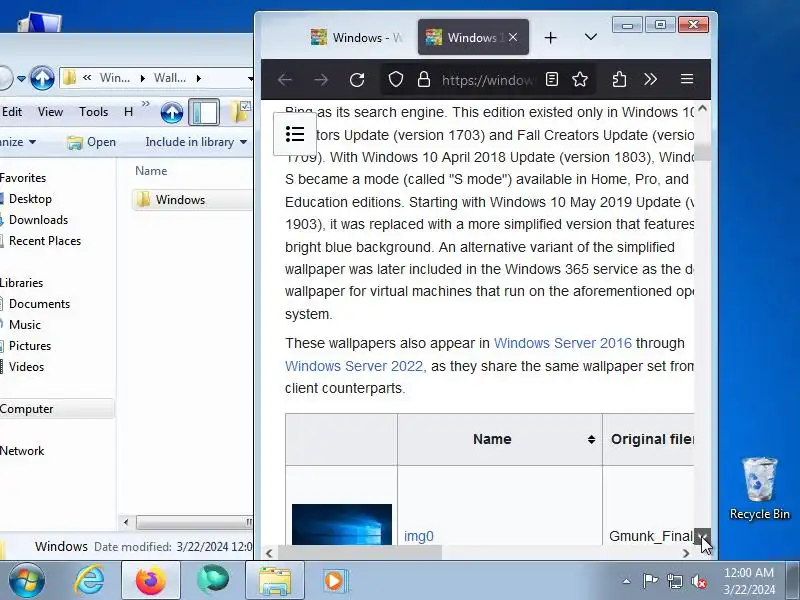Toggle Firefox reader view
The image size is (800, 600).
[552, 80]
